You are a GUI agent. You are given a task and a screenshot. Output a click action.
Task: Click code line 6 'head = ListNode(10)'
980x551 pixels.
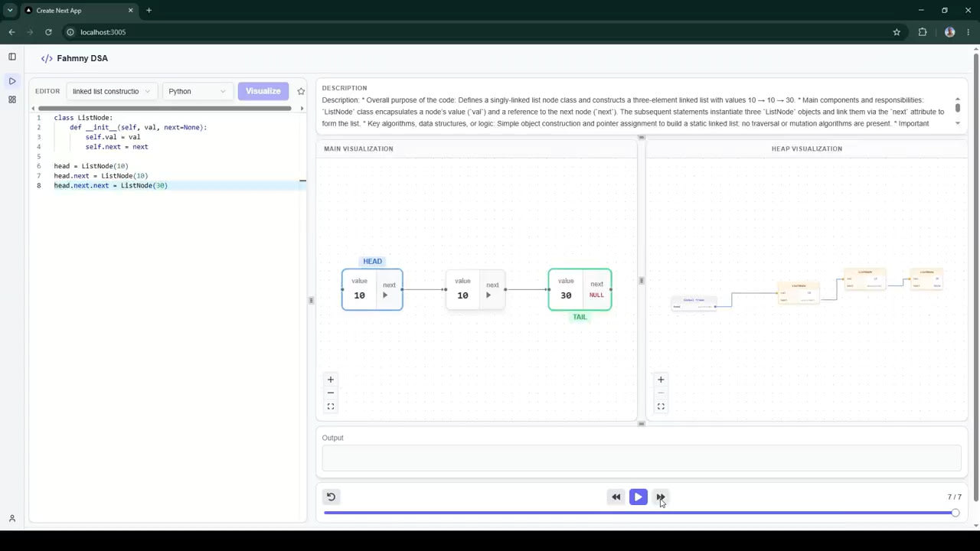point(91,166)
